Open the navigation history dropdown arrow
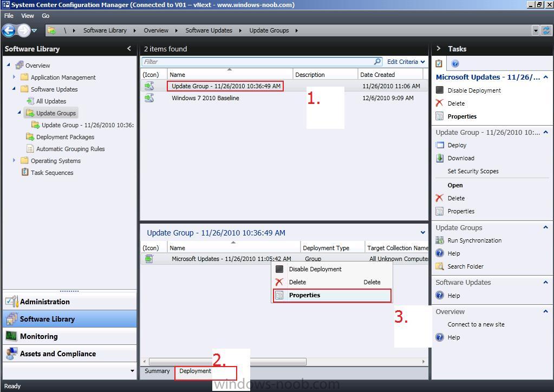 click(x=34, y=31)
